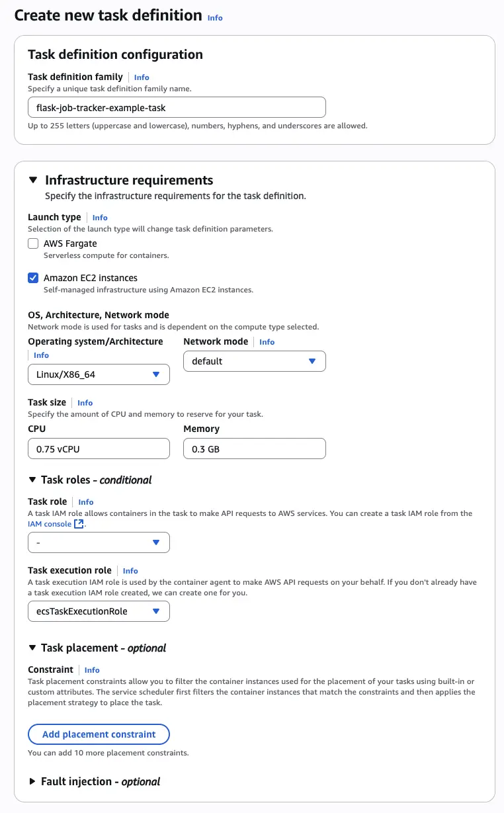
Task: Open the Network mode dropdown
Action: tap(254, 361)
